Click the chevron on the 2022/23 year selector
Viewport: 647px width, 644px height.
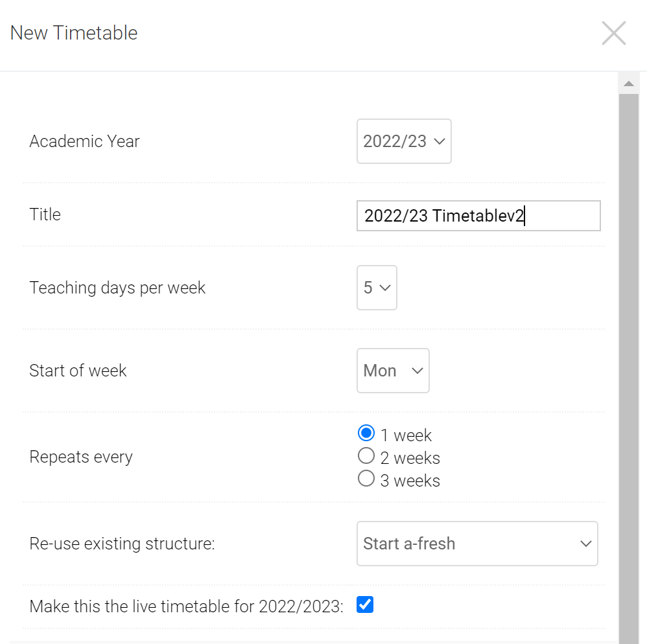pyautogui.click(x=440, y=141)
